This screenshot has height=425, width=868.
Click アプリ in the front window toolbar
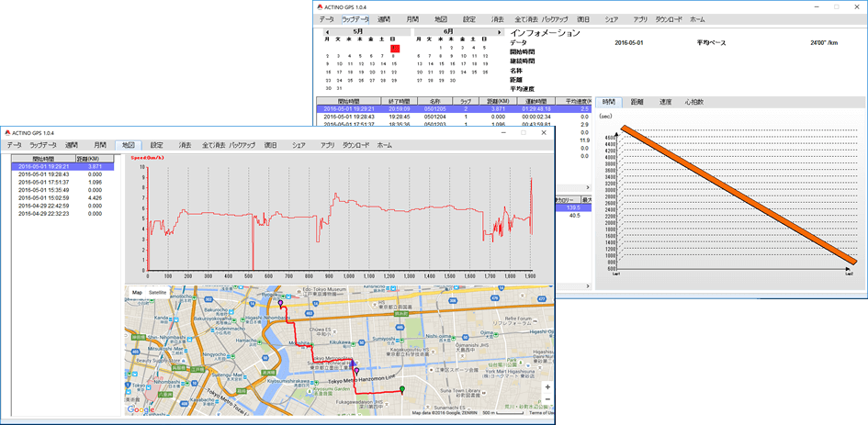[x=327, y=146]
